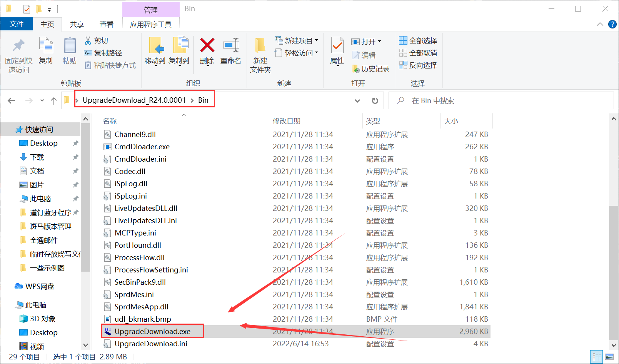Switch to details view icon in status bar
The height and width of the screenshot is (364, 619).
point(597,357)
